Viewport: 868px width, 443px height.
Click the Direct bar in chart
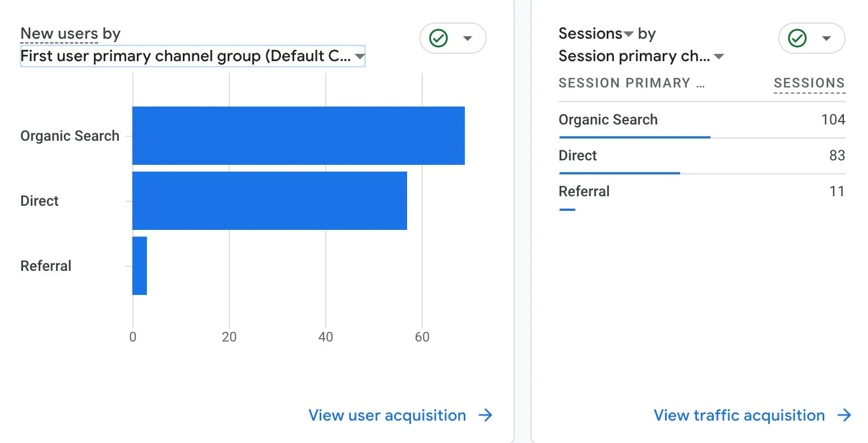[270, 201]
